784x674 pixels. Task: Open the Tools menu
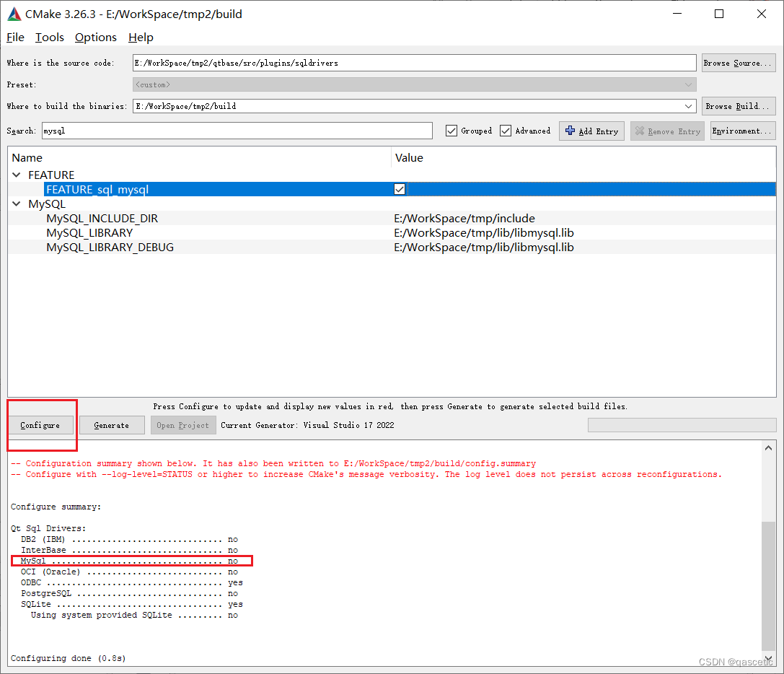pos(49,38)
